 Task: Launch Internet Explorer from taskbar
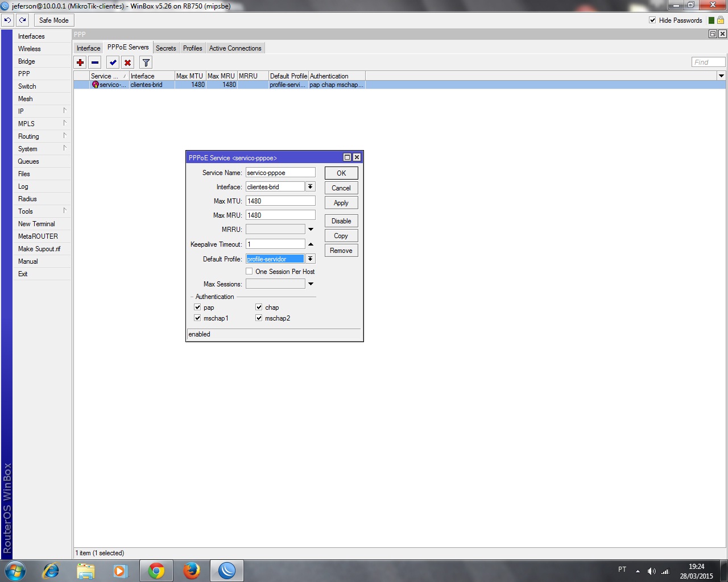51,570
